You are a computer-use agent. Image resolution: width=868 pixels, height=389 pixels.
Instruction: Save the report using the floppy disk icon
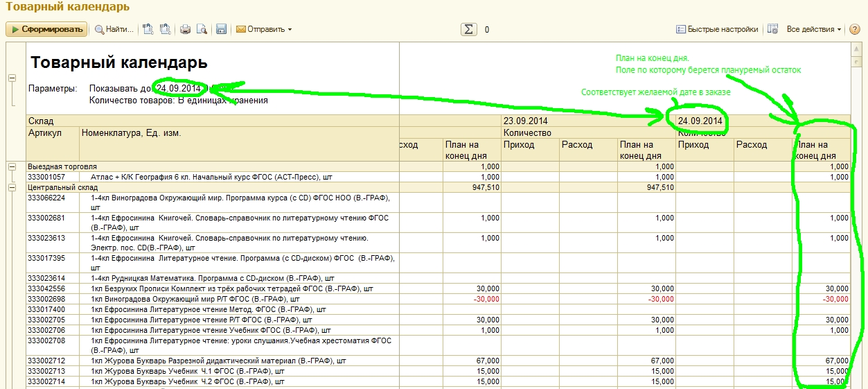221,29
